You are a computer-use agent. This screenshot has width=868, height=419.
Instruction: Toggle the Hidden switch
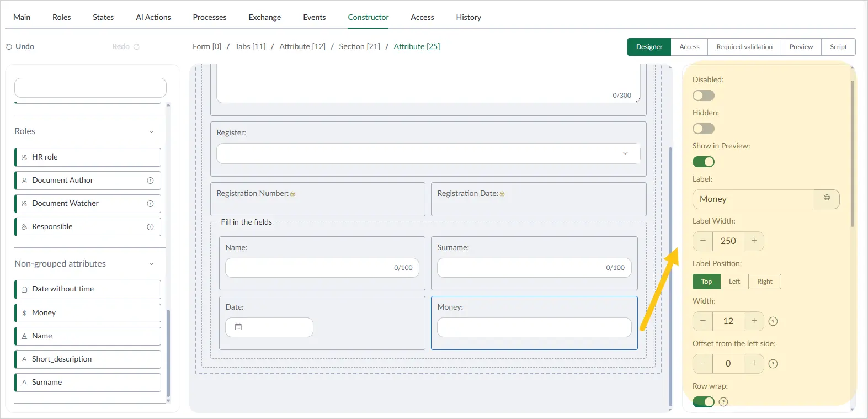point(704,129)
